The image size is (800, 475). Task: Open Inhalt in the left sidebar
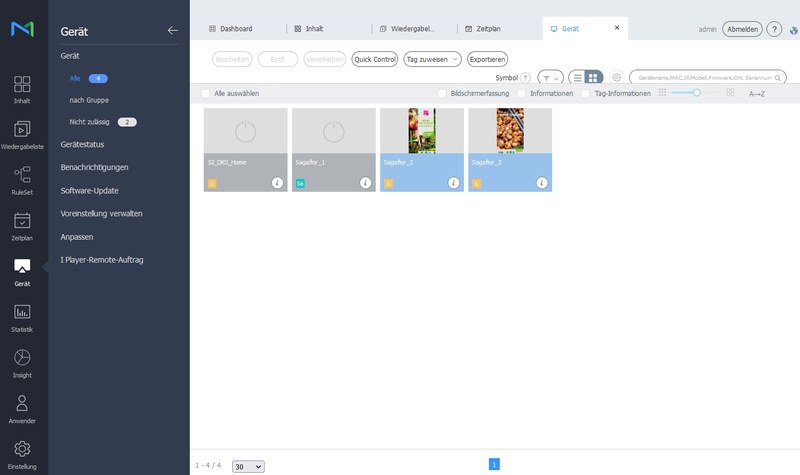22,89
